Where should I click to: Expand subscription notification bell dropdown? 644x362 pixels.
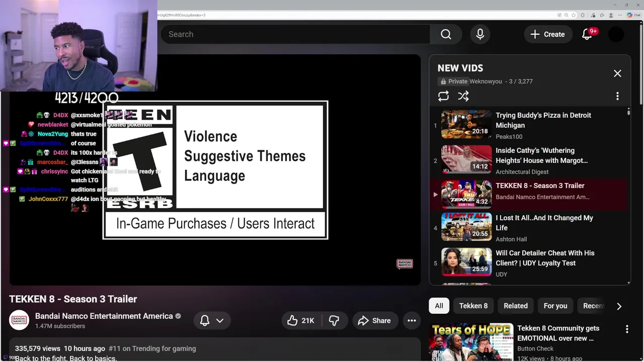(212, 321)
